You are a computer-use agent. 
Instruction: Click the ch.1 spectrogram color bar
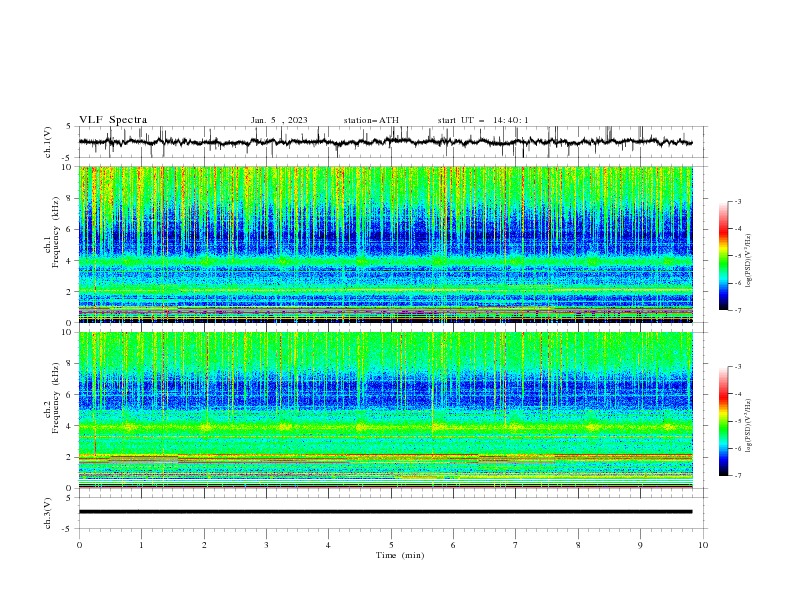click(723, 256)
